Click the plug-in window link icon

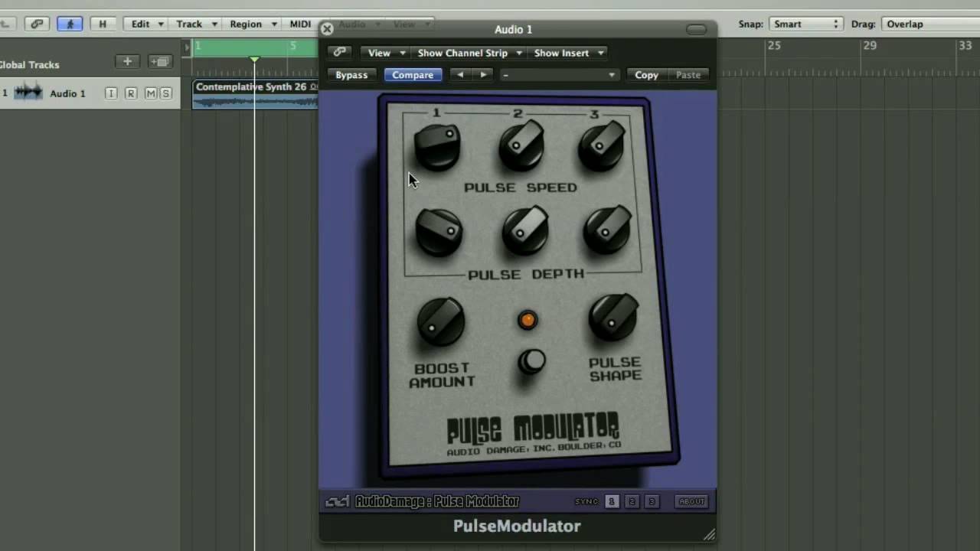tap(339, 53)
